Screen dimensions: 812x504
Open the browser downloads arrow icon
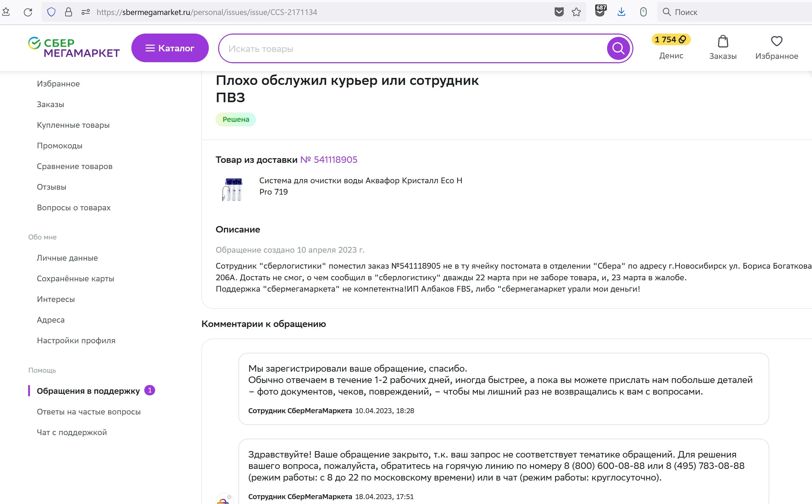(621, 12)
